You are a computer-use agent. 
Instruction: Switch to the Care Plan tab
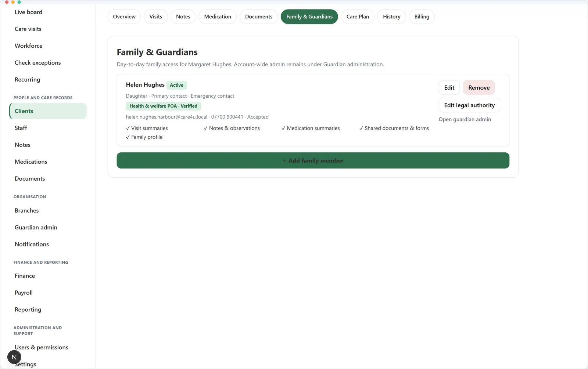coord(358,17)
